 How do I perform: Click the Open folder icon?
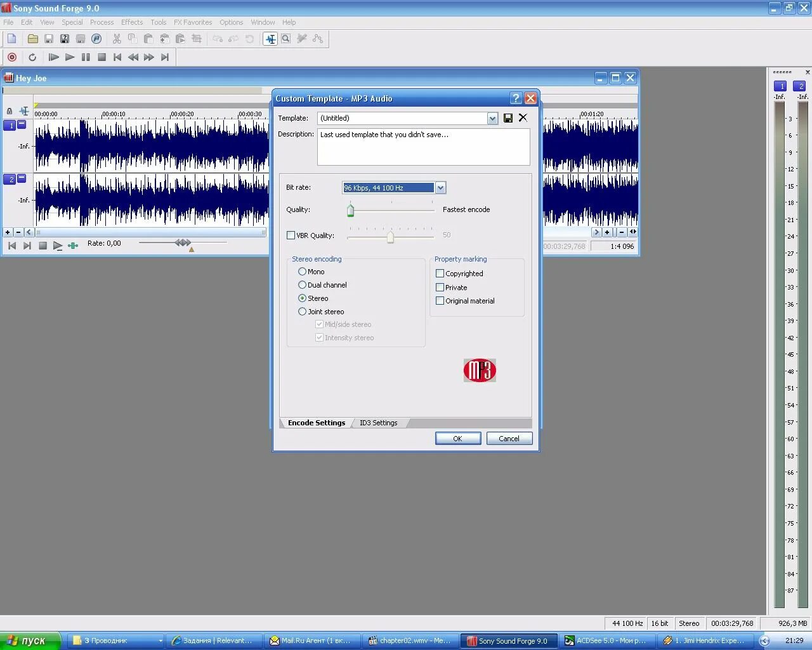pyautogui.click(x=32, y=39)
